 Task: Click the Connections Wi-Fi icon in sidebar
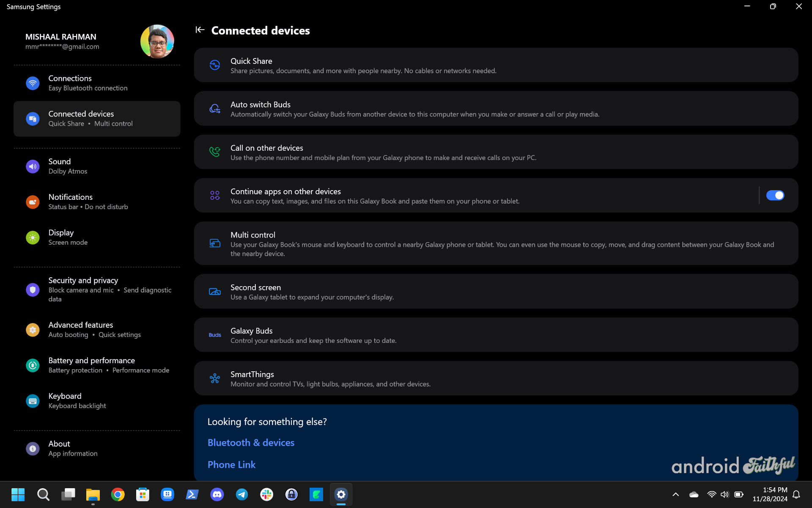point(33,83)
